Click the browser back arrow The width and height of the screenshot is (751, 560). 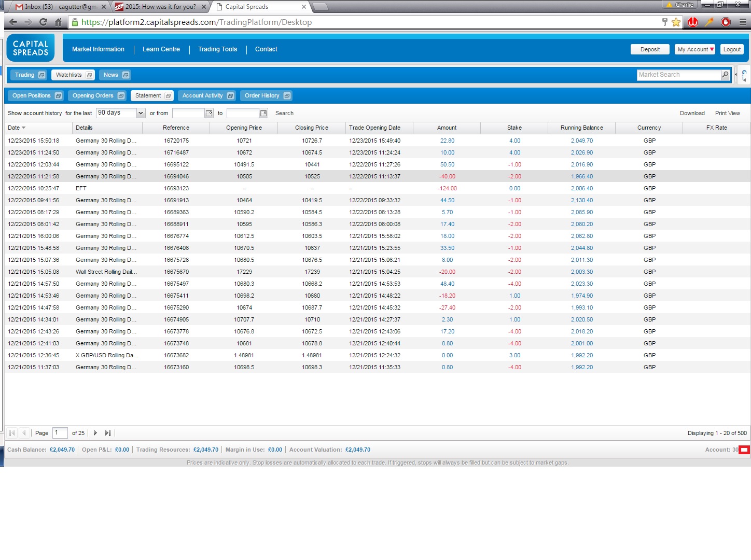point(13,22)
